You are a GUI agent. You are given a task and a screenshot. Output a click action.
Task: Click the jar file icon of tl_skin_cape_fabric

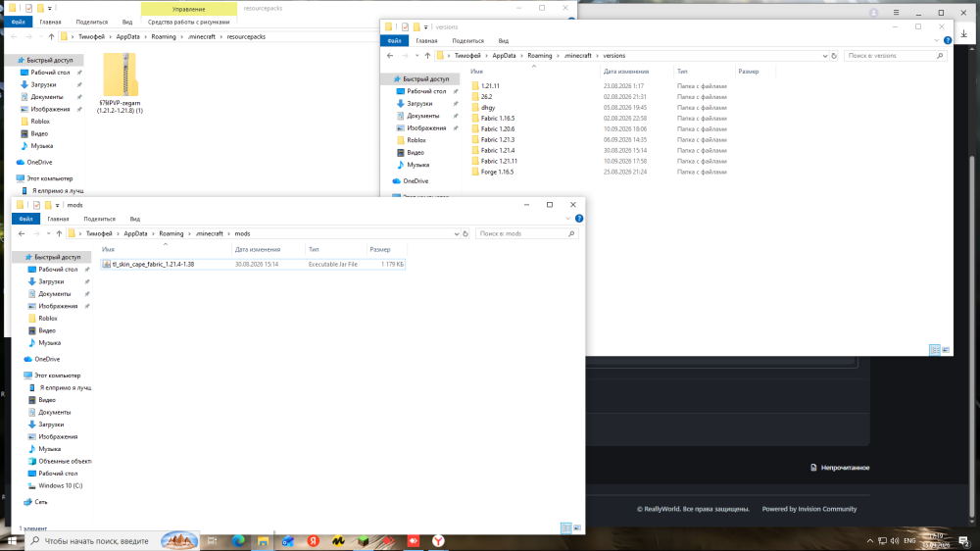pos(106,265)
